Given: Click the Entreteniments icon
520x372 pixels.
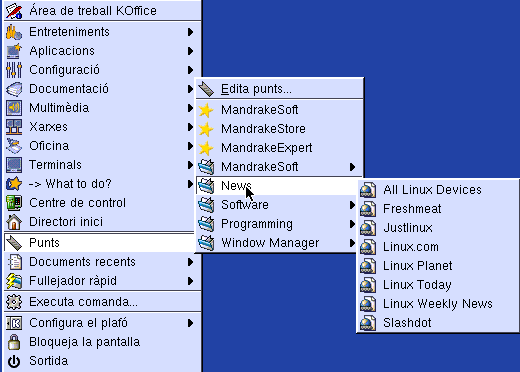Looking at the screenshot, I should pyautogui.click(x=14, y=32).
